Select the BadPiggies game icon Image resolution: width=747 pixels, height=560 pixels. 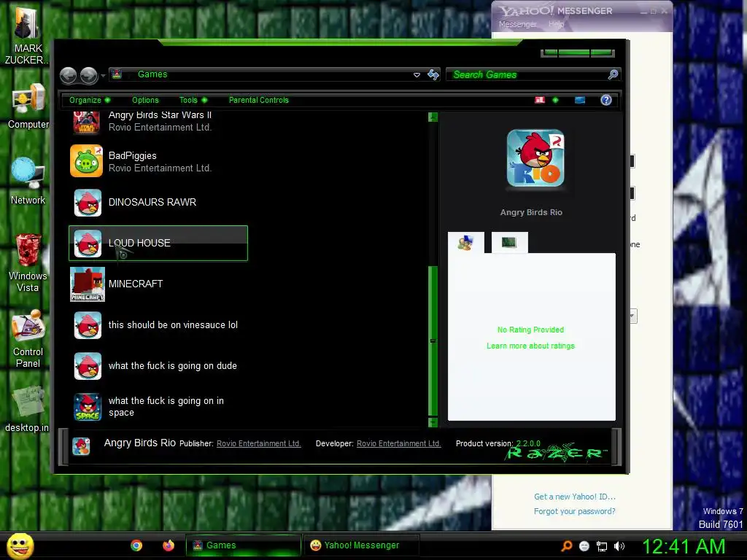[x=86, y=161]
